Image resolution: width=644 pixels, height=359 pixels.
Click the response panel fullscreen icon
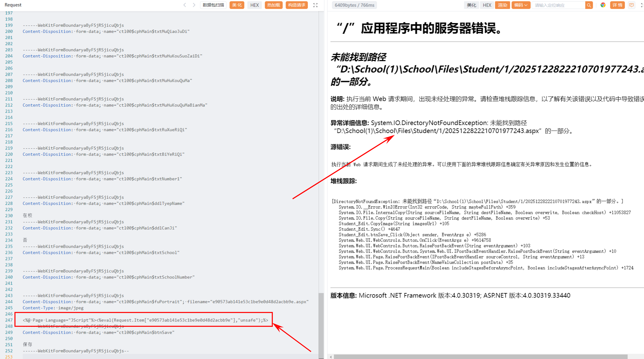click(x=642, y=5)
